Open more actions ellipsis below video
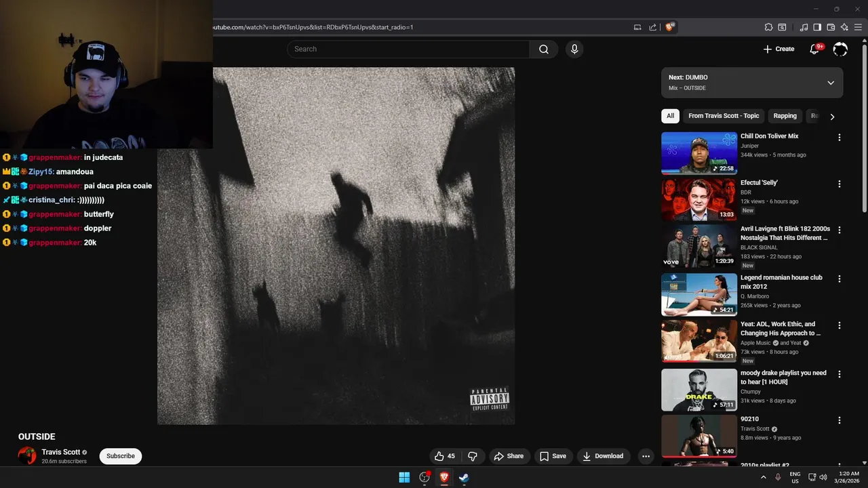Image resolution: width=868 pixels, height=488 pixels. [646, 456]
